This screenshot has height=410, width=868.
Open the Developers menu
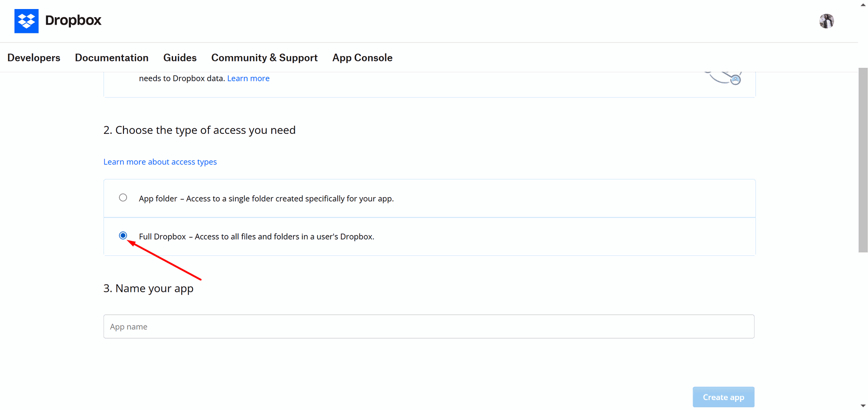coord(34,58)
